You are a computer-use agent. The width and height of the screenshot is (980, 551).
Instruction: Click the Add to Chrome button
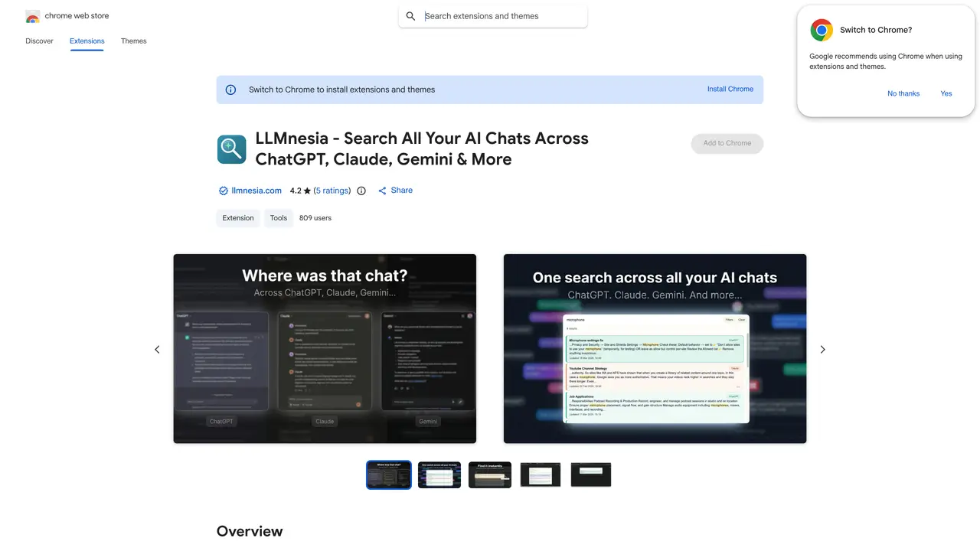[x=727, y=143]
